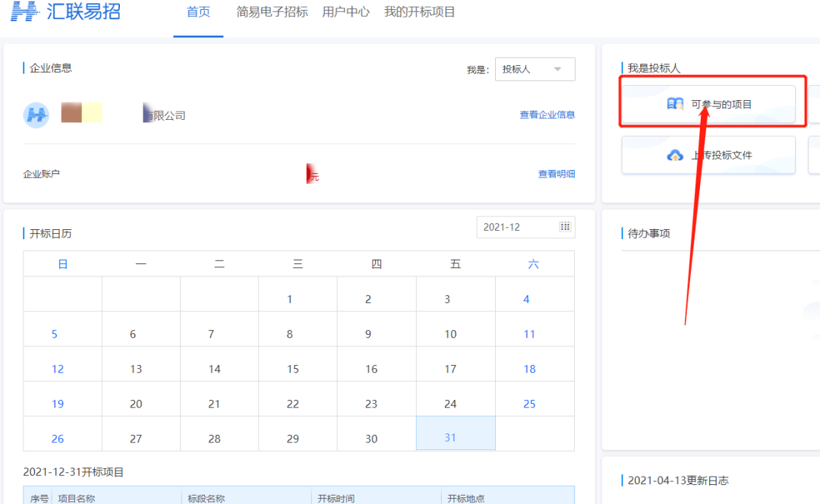Select day 15 in the bid calendar
This screenshot has height=504, width=820.
293,369
